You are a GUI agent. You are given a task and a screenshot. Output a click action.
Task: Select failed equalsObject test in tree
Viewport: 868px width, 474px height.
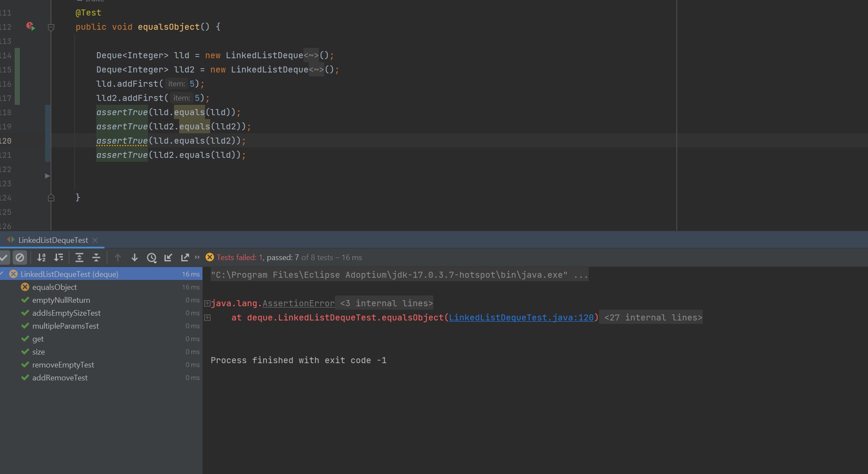coord(54,287)
